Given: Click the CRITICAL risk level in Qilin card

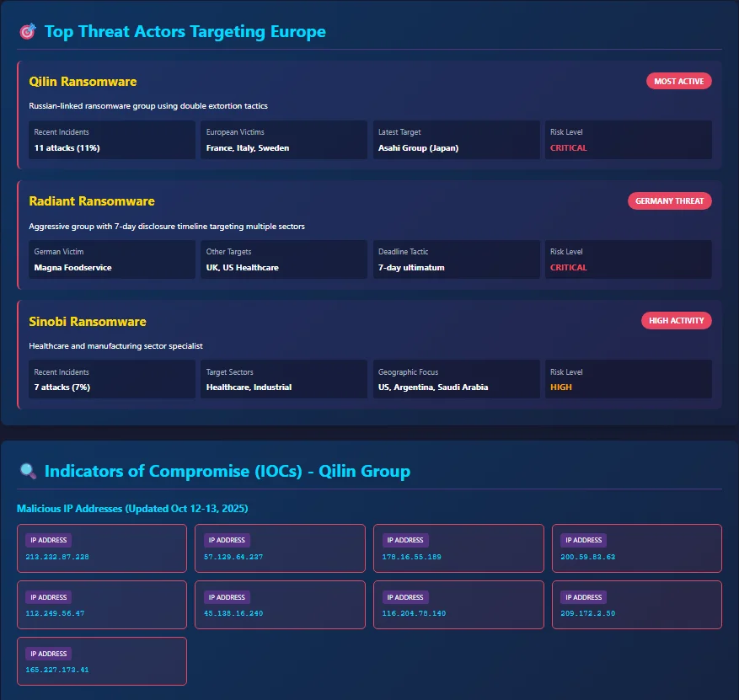Looking at the screenshot, I should point(569,148).
